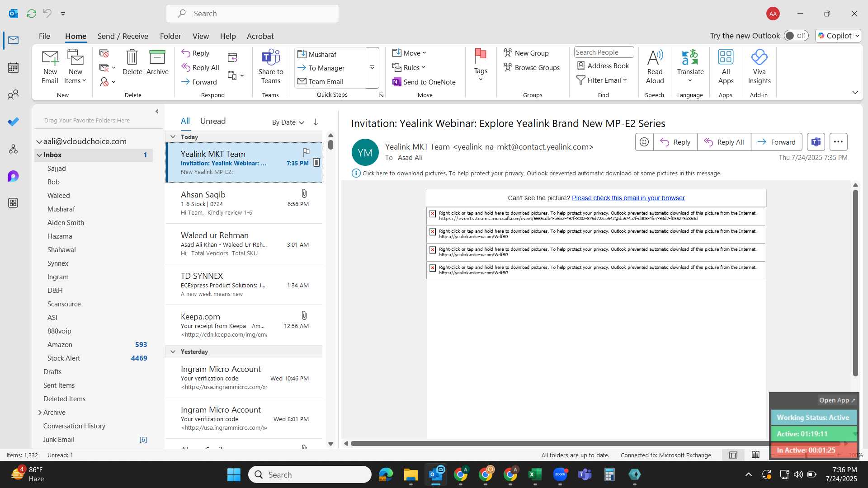This screenshot has height=488, width=868.
Task: Archive the message using Archive icon
Action: pos(157,62)
